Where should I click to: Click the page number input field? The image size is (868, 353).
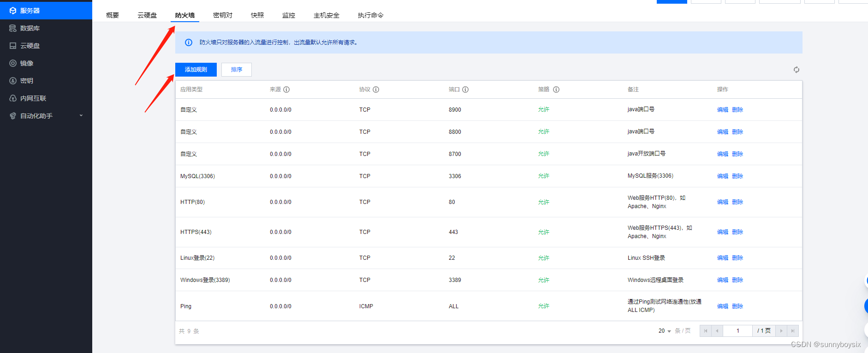coord(738,331)
